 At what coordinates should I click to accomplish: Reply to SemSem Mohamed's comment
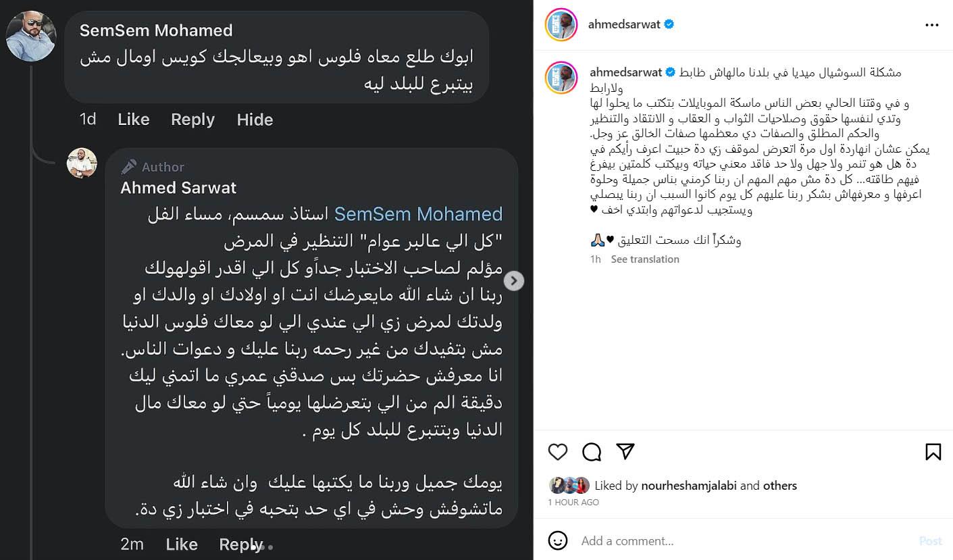coord(192,120)
